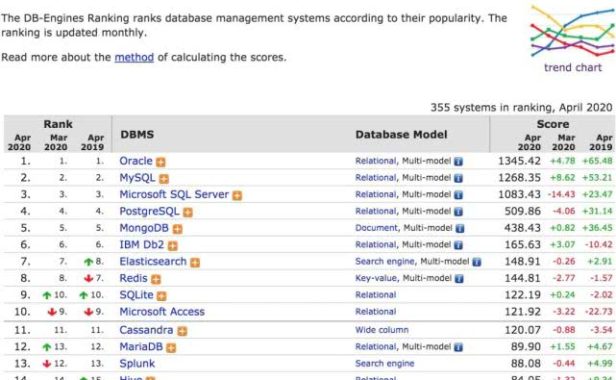The image size is (616, 380).
Task: Open the Microsoft SQL Server link
Action: click(x=174, y=195)
